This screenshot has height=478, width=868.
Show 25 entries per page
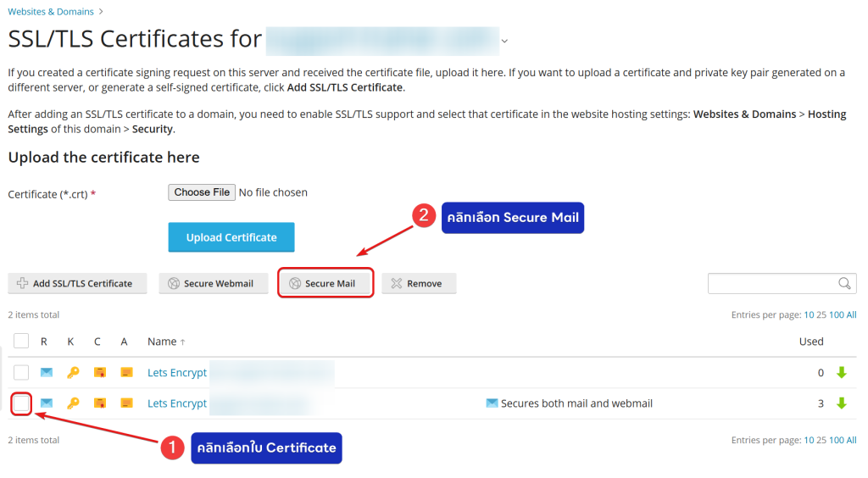click(x=821, y=314)
